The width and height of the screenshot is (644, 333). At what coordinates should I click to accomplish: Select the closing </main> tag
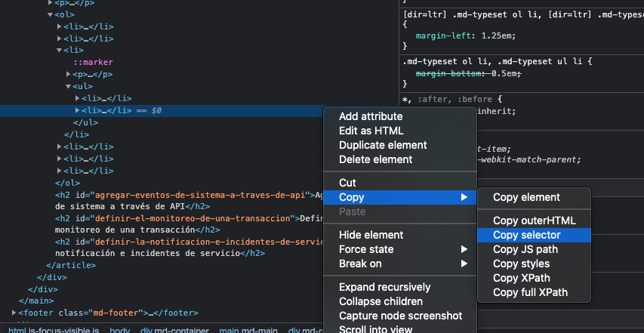36,301
